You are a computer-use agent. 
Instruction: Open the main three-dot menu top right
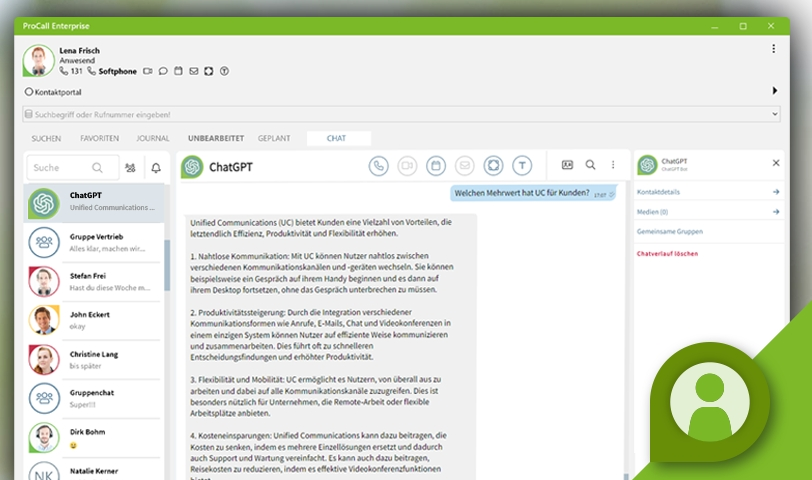[x=774, y=49]
